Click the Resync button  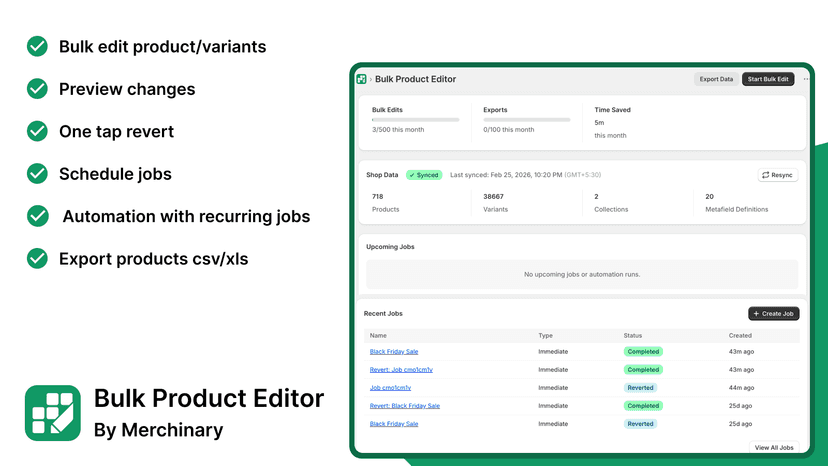click(x=777, y=175)
